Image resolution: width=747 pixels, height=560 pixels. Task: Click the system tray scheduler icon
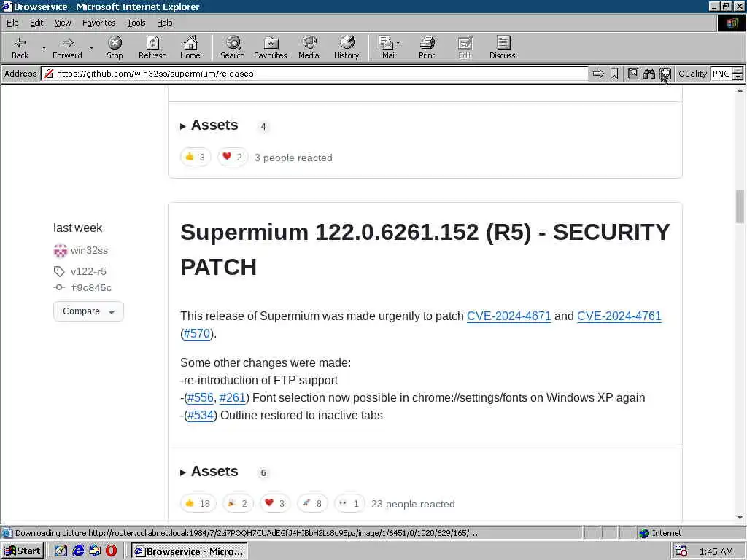pyautogui.click(x=681, y=551)
